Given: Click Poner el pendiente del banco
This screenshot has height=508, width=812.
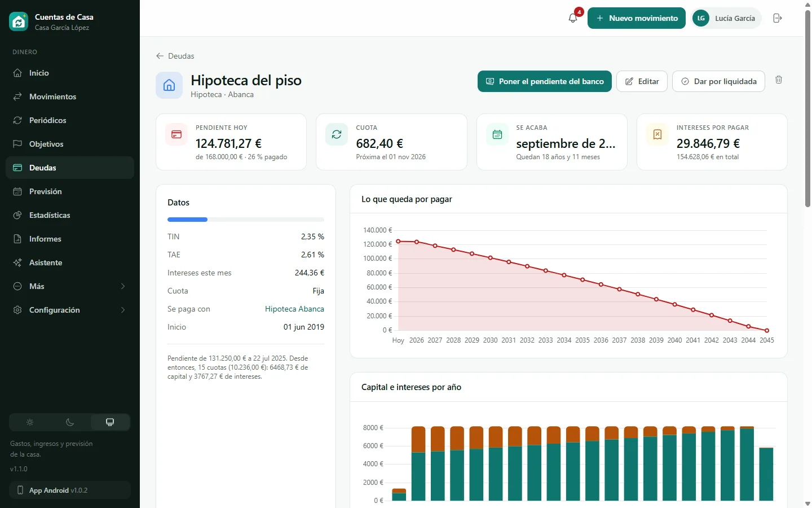Looking at the screenshot, I should click(545, 81).
